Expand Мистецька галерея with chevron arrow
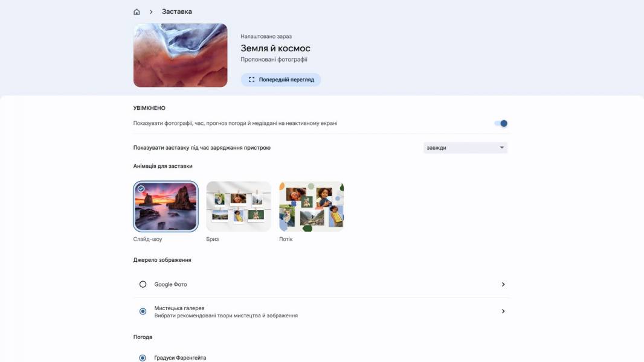 click(503, 311)
